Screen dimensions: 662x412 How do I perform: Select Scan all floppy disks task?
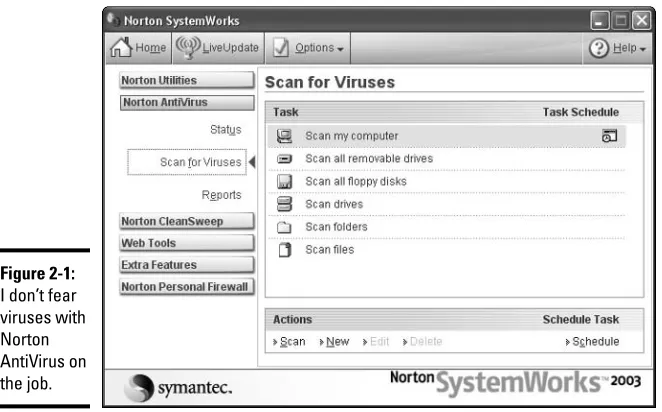pos(446,182)
